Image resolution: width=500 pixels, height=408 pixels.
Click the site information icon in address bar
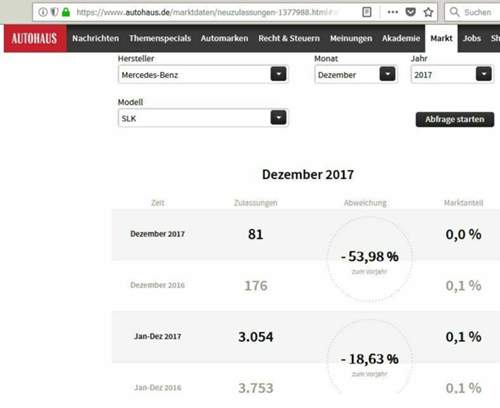pyautogui.click(x=43, y=12)
